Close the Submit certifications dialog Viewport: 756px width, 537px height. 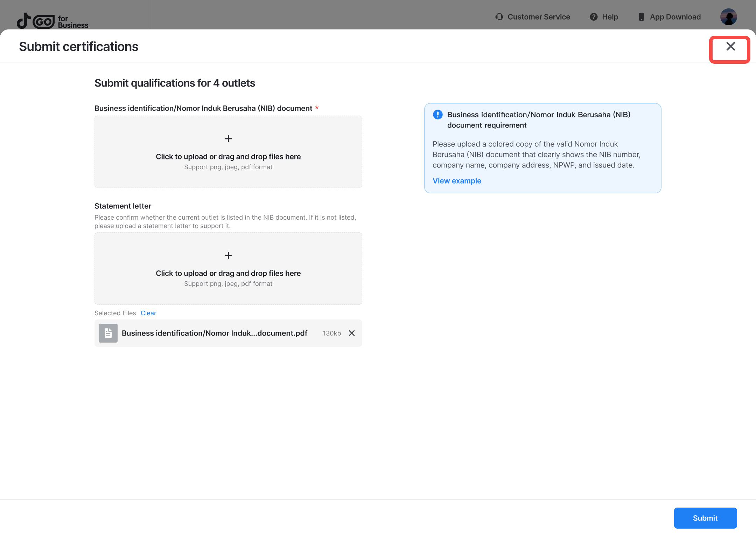[730, 47]
